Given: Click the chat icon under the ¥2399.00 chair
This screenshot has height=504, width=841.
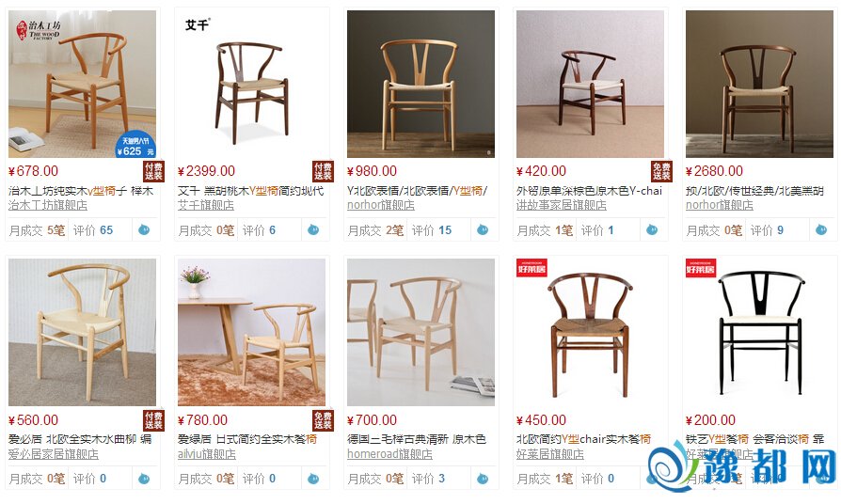Looking at the screenshot, I should [x=313, y=230].
